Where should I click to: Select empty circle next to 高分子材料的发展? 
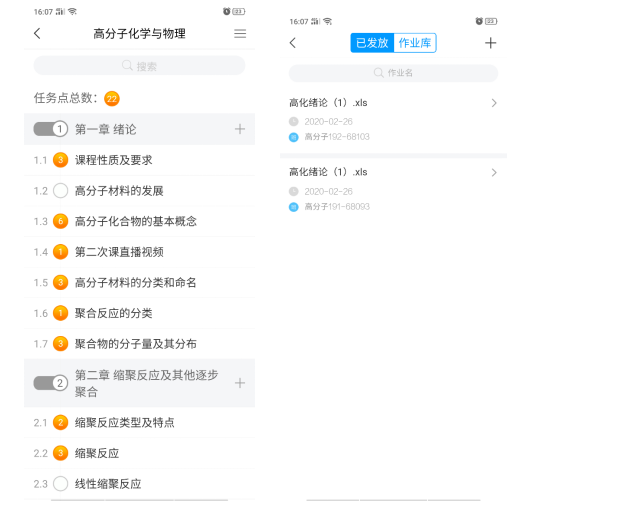point(60,190)
